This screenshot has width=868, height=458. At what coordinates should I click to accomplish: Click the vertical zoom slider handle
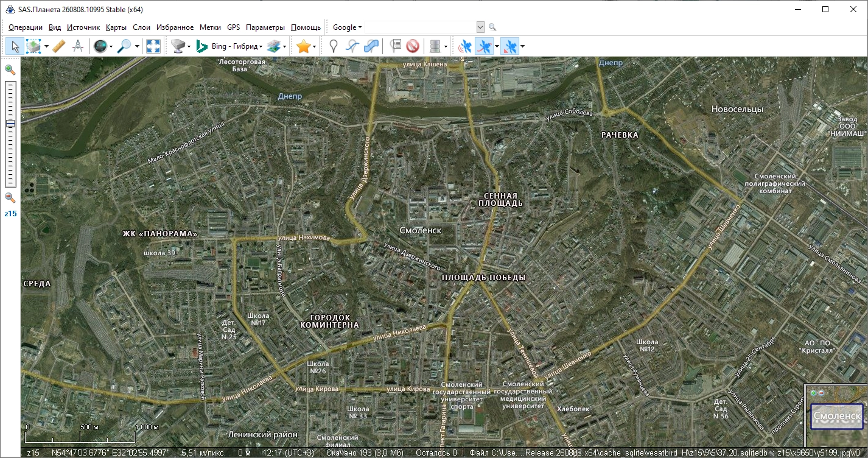pos(10,124)
